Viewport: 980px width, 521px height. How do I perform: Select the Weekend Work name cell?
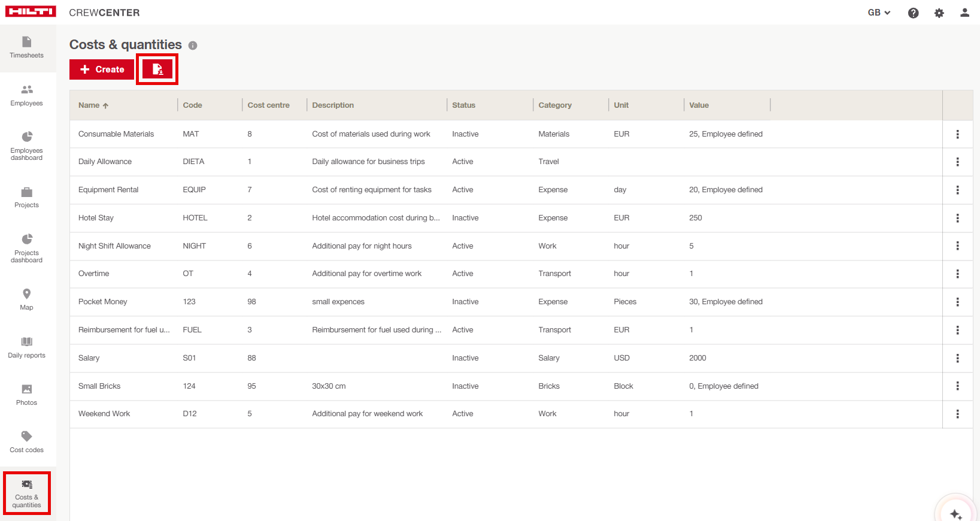pyautogui.click(x=104, y=414)
